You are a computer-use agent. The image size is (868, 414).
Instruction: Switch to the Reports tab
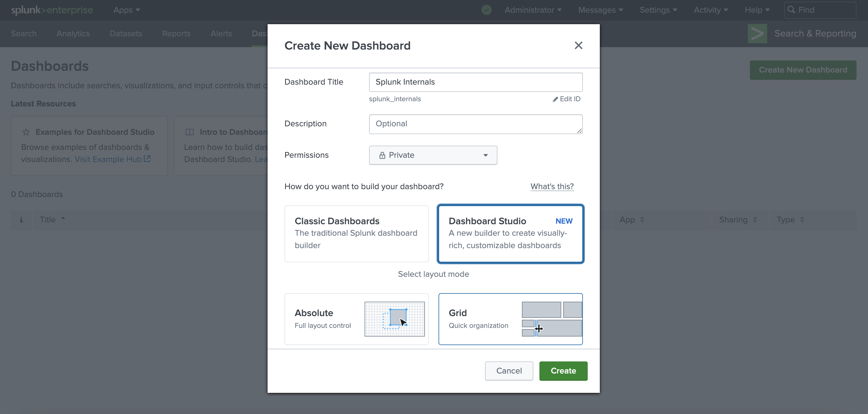(176, 33)
